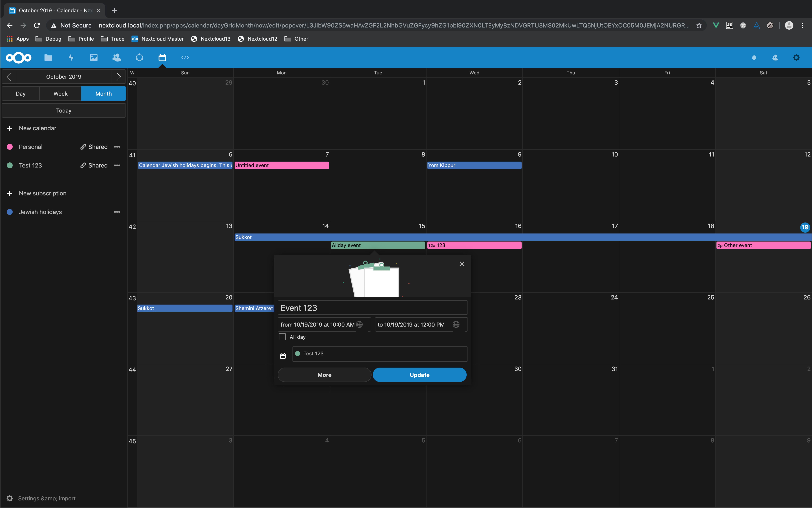Click the plus icon for New subscription

click(10, 194)
